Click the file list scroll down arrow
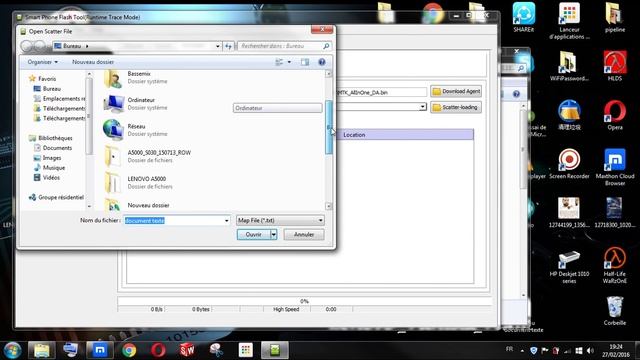Screen dimensions: 640x360 [x=329, y=206]
